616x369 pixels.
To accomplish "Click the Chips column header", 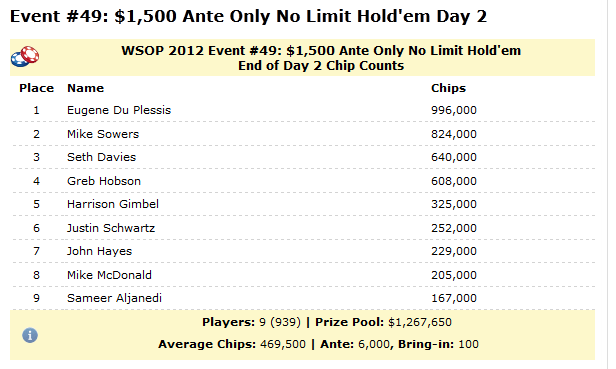I will (x=448, y=88).
